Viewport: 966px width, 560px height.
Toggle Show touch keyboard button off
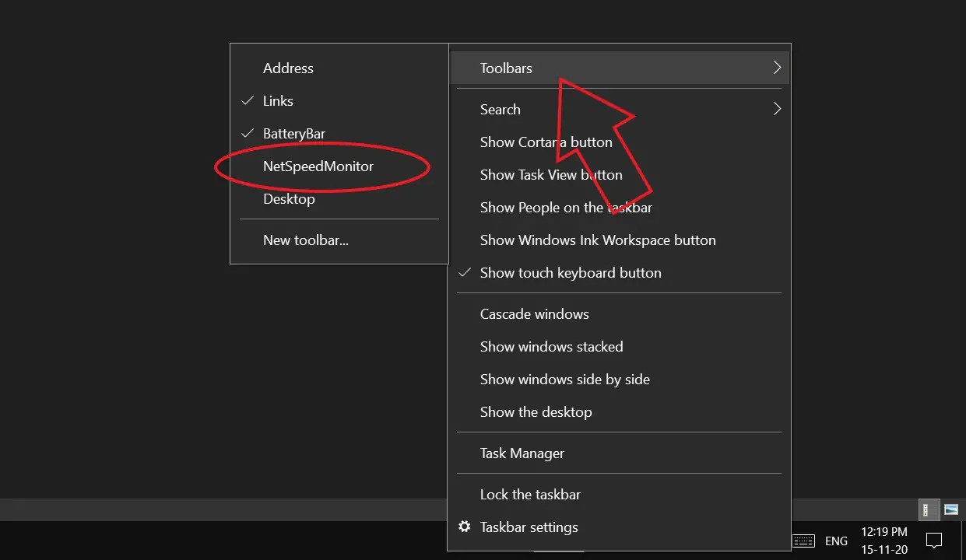619,273
